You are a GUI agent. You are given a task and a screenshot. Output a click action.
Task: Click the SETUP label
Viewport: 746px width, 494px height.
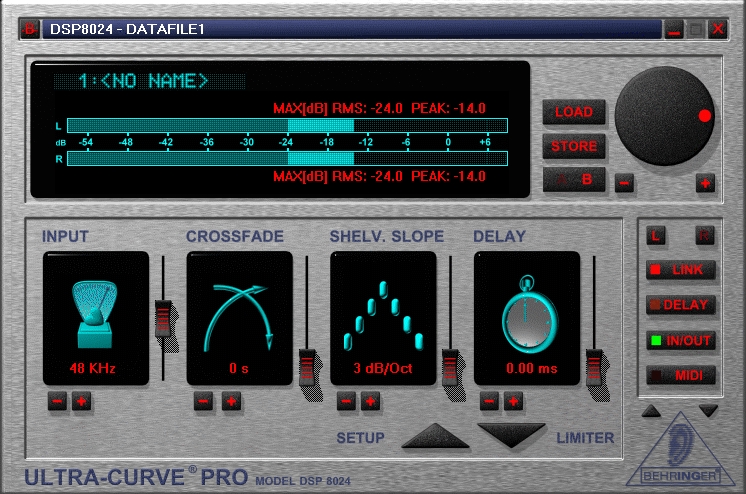pos(360,438)
